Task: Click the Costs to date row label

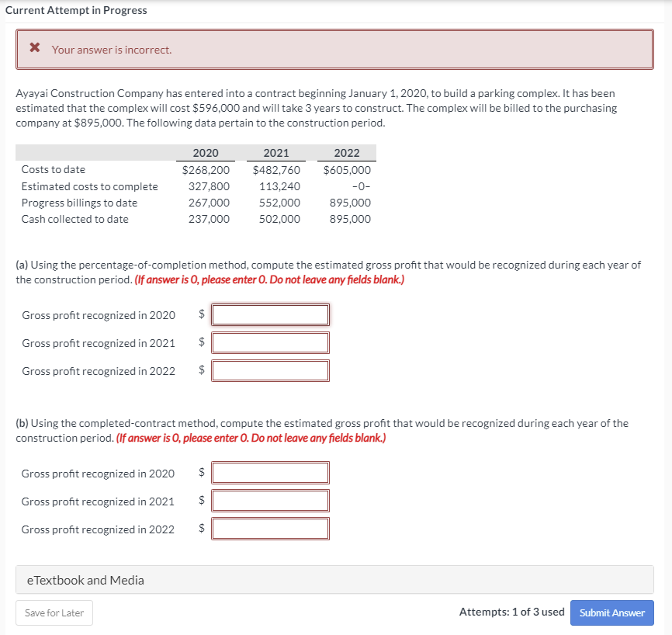Action: [x=54, y=169]
